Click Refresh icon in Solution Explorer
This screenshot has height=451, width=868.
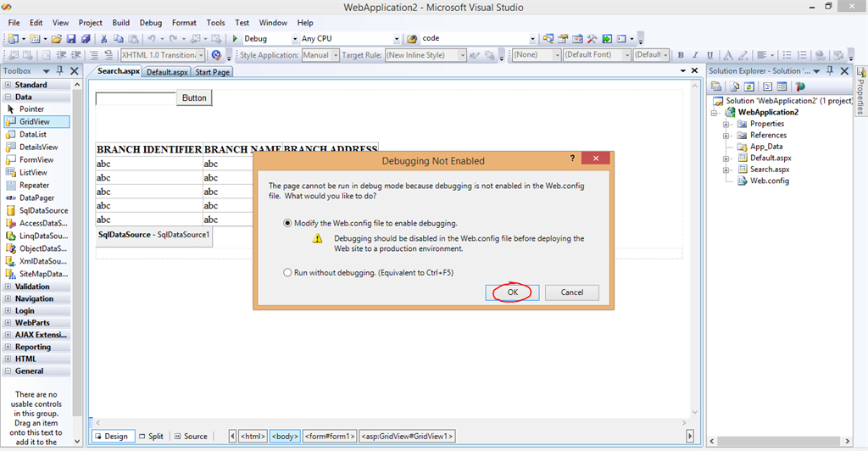tap(749, 86)
